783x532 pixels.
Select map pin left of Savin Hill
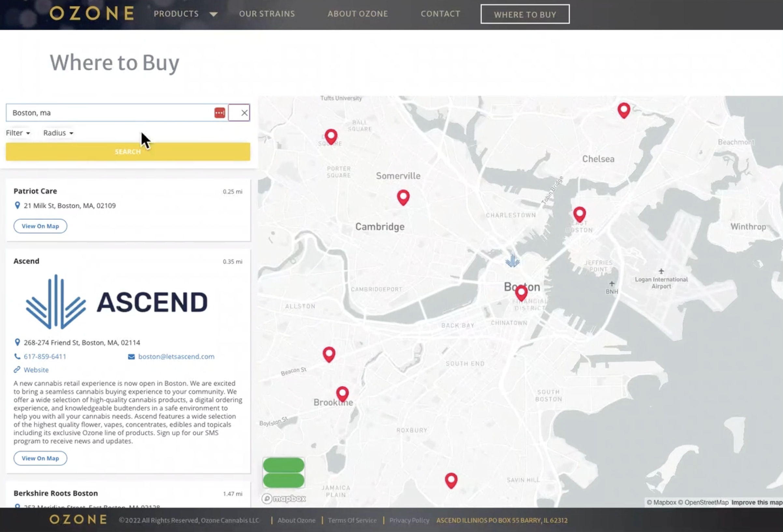coord(451,481)
